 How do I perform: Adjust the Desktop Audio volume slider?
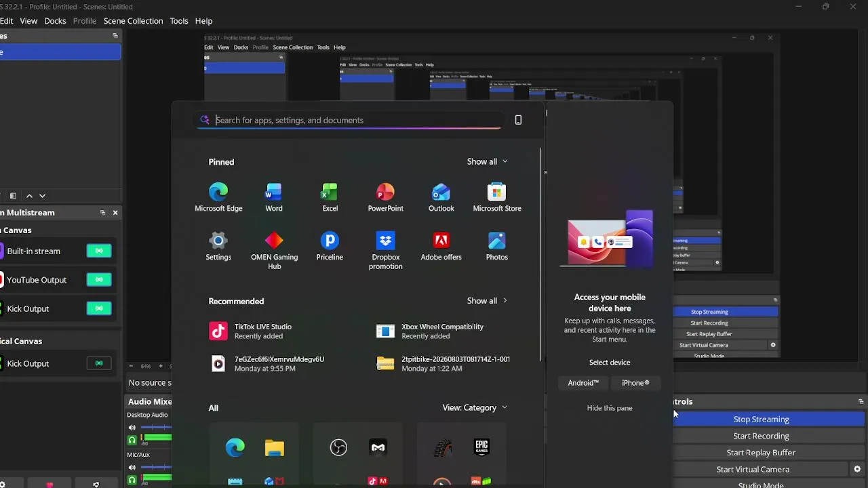click(156, 428)
